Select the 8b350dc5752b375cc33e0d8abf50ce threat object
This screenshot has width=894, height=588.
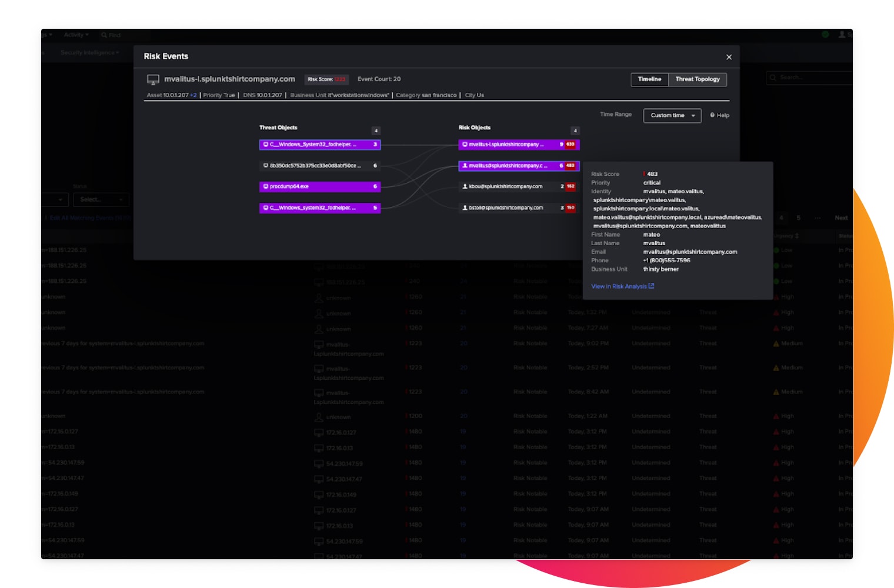(320, 166)
